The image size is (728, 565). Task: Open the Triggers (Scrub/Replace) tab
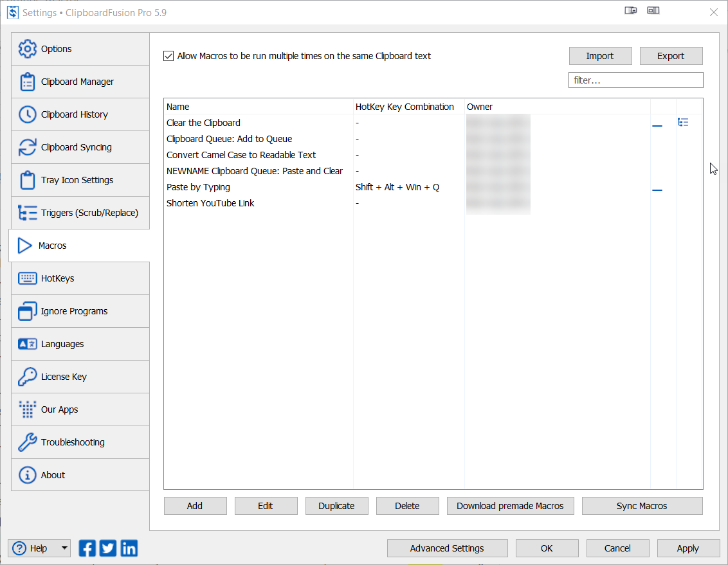[80, 213]
